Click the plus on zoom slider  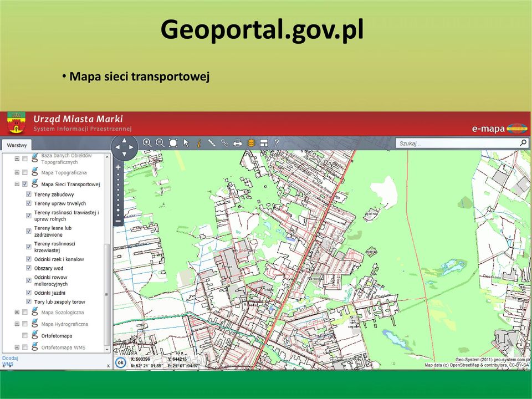(118, 167)
